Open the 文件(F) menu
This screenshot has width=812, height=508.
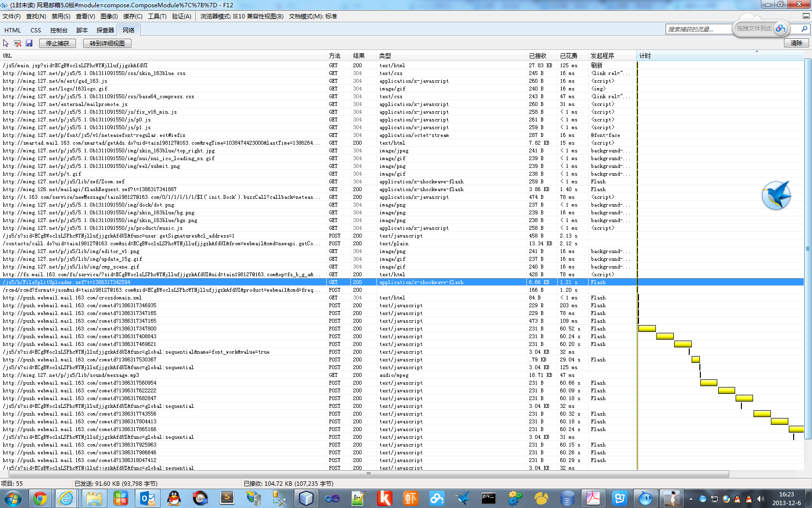click(12, 16)
